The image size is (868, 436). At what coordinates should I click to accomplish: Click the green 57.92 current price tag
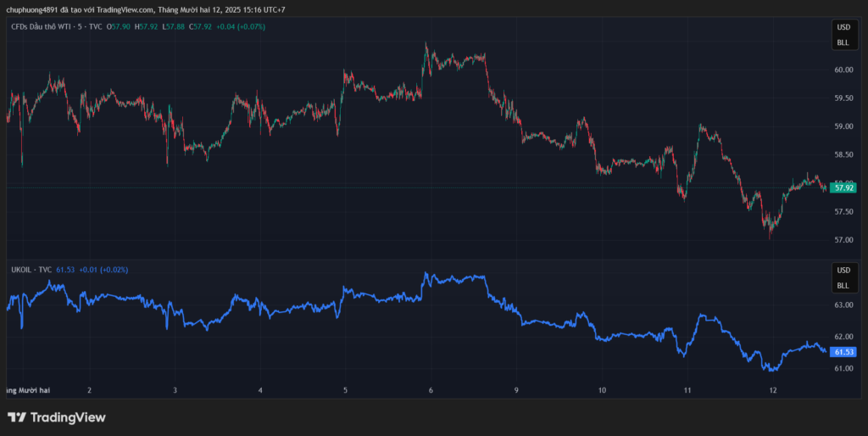click(843, 187)
